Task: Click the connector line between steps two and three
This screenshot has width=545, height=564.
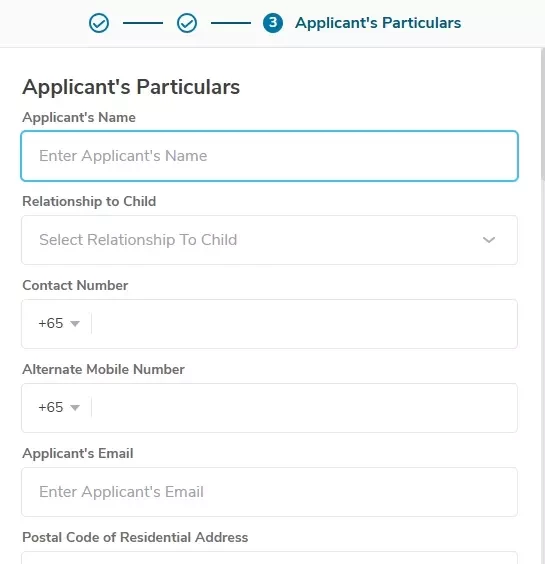Action: click(231, 23)
